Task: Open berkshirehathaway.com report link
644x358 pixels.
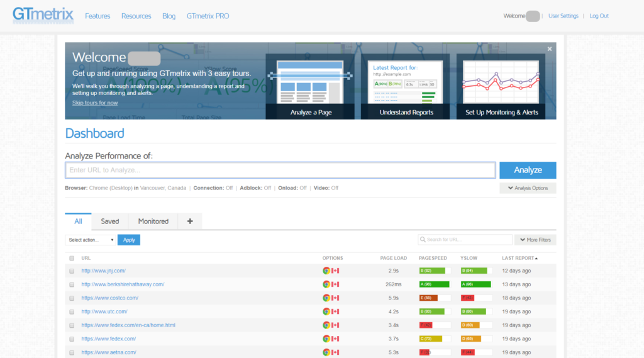Action: point(123,284)
